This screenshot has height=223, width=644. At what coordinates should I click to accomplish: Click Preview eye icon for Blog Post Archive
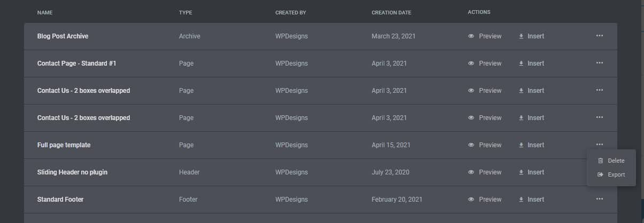click(x=471, y=36)
